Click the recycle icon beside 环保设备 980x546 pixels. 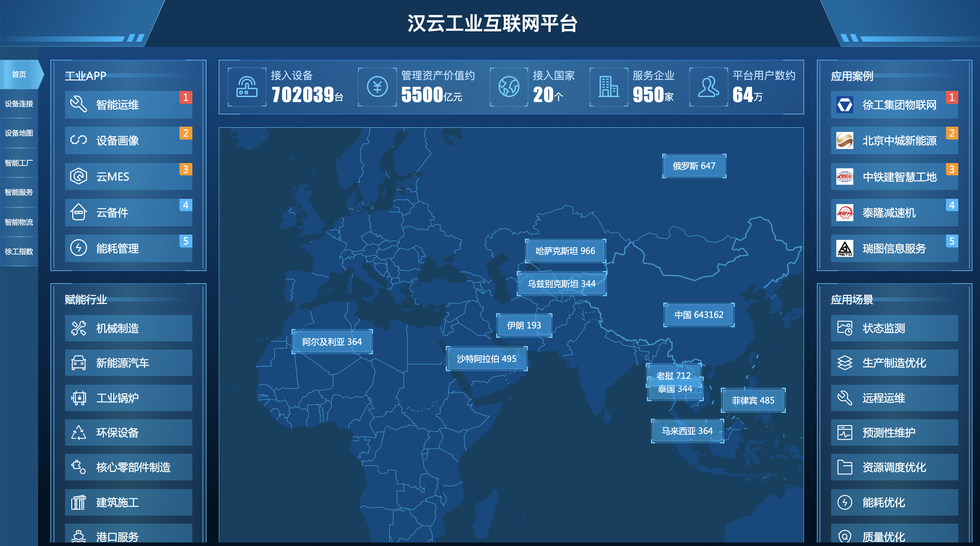[78, 432]
